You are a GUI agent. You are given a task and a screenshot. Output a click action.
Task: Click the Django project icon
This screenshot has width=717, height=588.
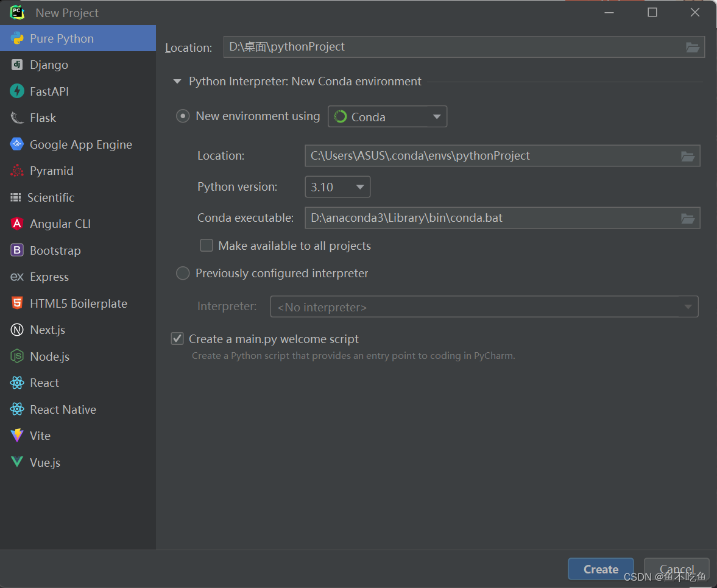(17, 65)
